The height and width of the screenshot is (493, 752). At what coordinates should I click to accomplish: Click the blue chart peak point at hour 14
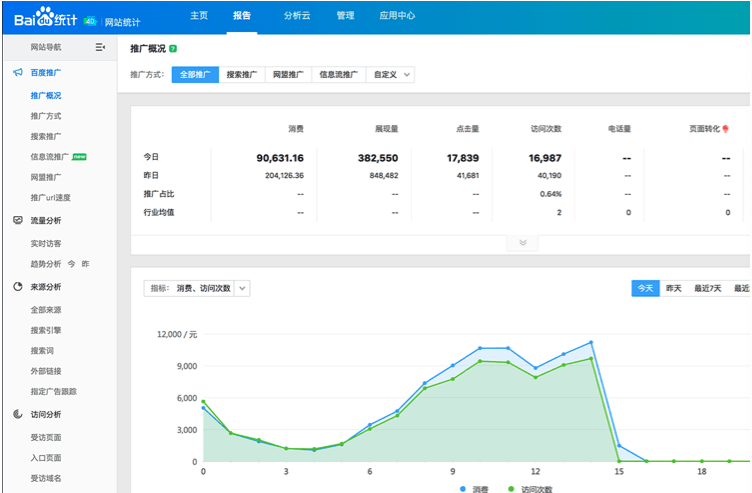tap(591, 342)
